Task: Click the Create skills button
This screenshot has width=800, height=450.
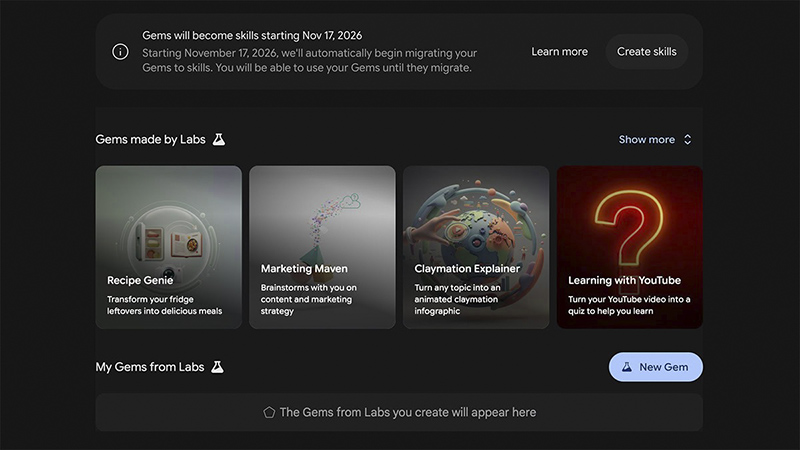Action: [646, 52]
